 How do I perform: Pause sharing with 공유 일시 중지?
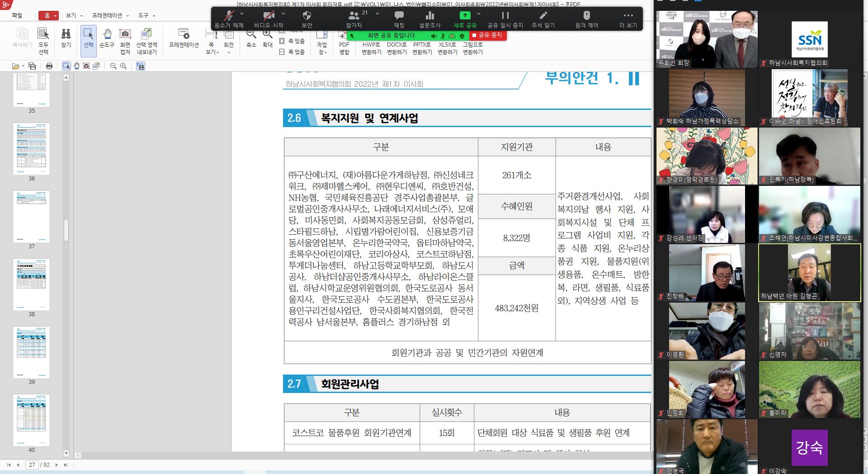(x=505, y=19)
